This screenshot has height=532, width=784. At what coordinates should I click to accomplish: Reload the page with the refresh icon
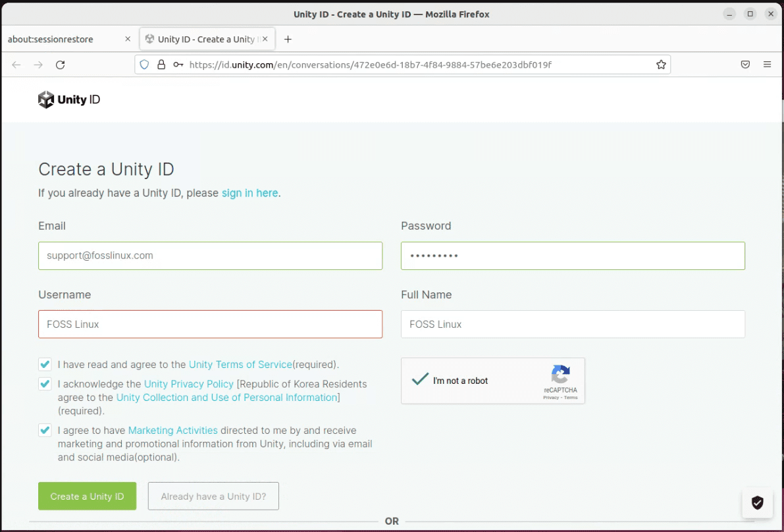tap(61, 65)
